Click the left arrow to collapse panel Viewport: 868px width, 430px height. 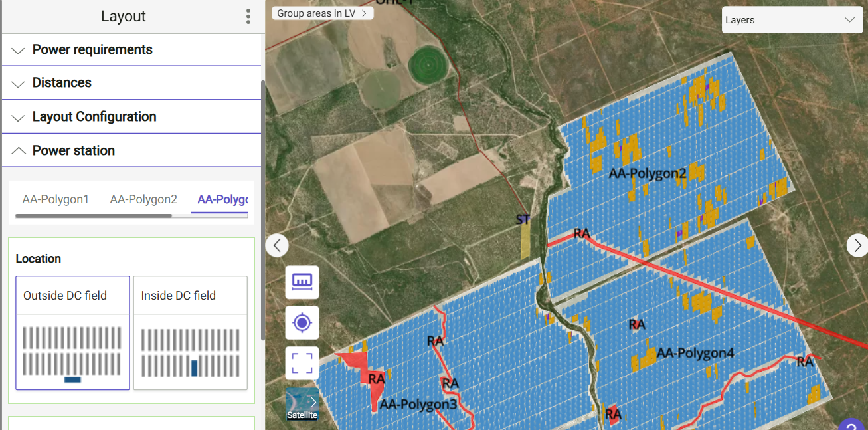277,245
